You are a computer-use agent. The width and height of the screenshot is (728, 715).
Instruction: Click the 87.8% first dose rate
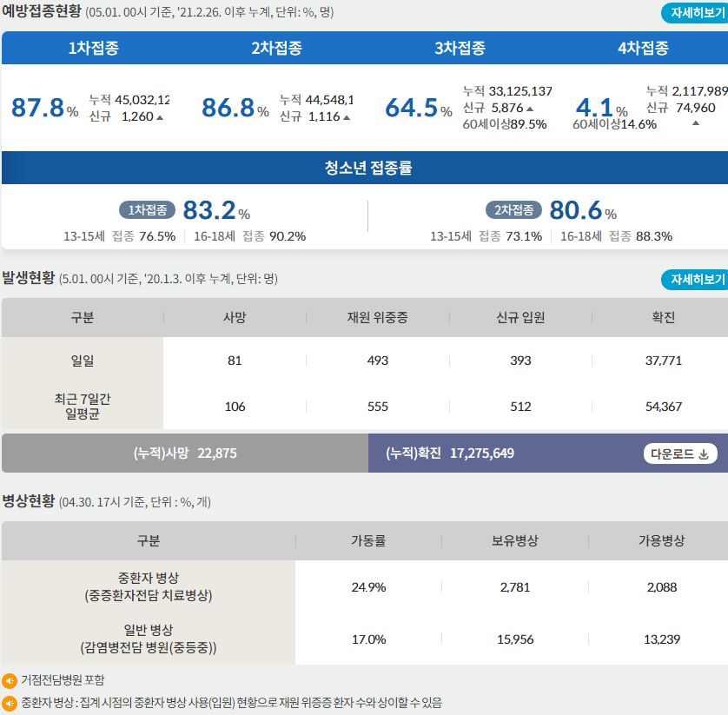coord(44,108)
